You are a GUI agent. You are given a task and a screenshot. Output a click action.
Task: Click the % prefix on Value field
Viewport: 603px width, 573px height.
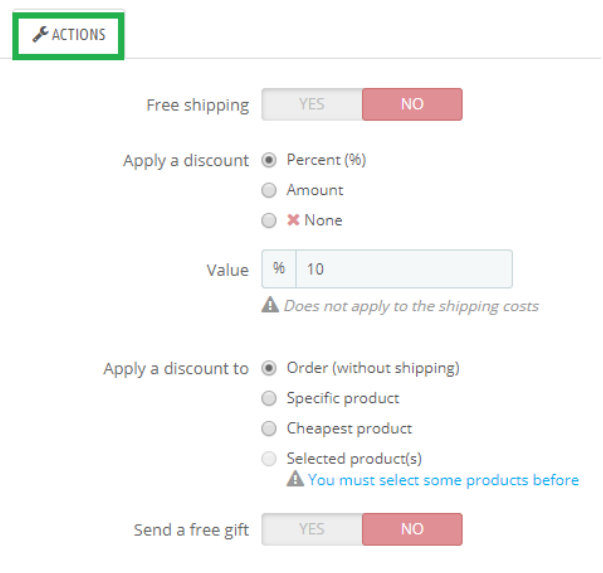(x=279, y=269)
